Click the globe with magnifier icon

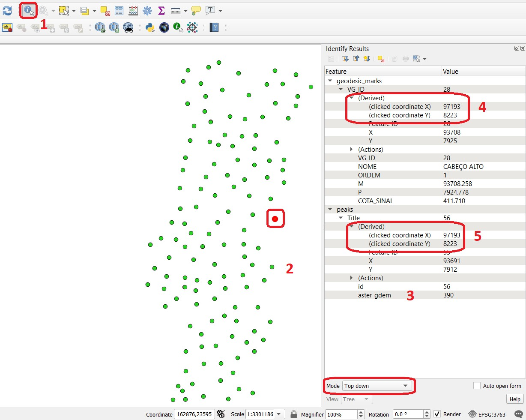pos(114,28)
